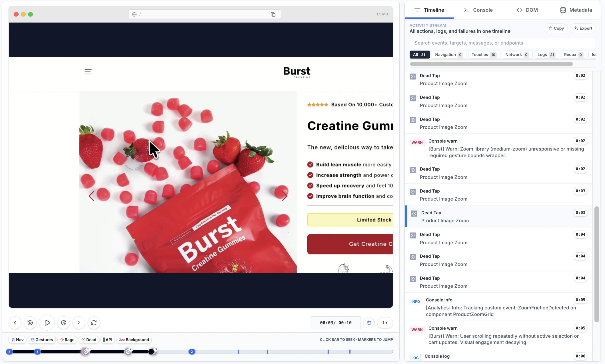Click the Burst Creatine logo
The height and width of the screenshot is (364, 605).
click(297, 72)
